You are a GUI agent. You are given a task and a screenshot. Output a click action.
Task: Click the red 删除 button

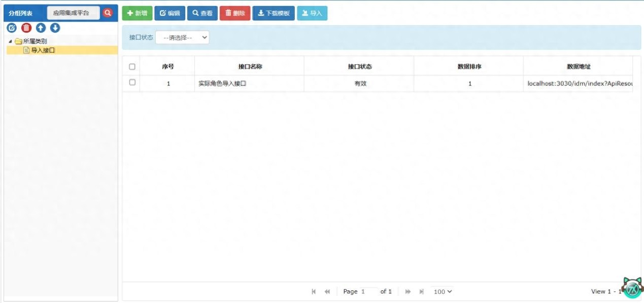pos(235,13)
